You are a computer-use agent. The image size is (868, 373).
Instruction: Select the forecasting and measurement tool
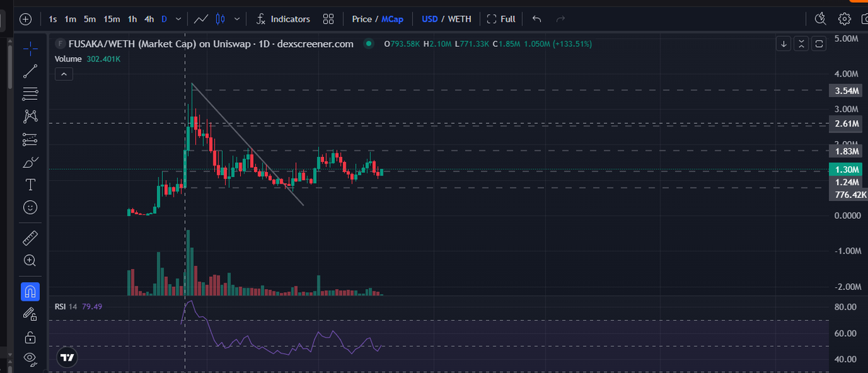30,139
